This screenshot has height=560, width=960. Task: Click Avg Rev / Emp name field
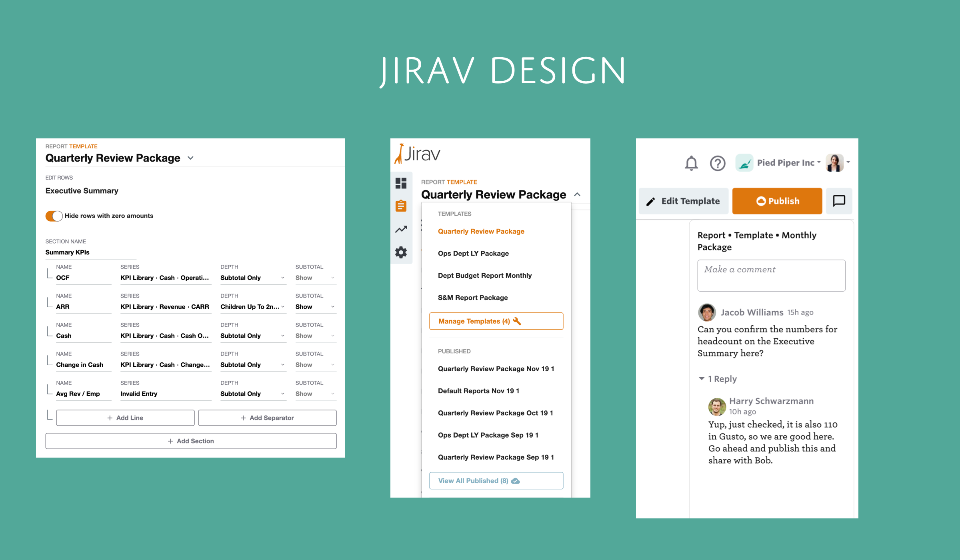point(83,394)
